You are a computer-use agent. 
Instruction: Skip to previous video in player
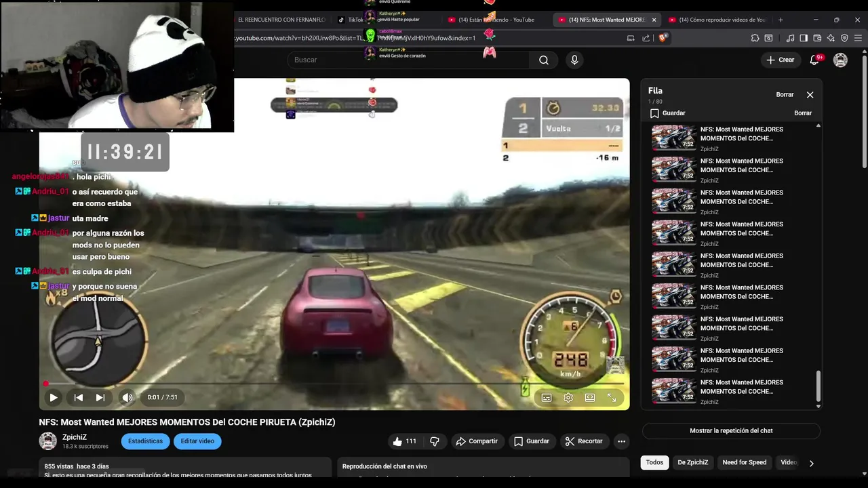[x=79, y=398]
